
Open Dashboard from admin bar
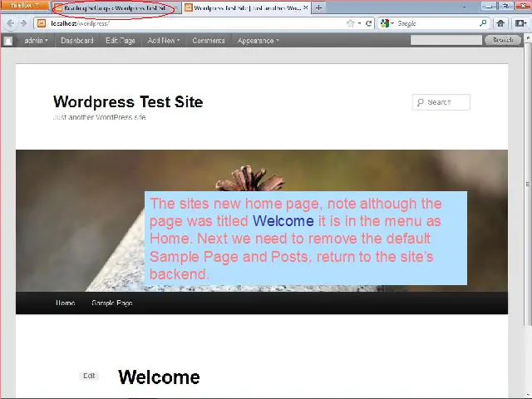pyautogui.click(x=77, y=41)
